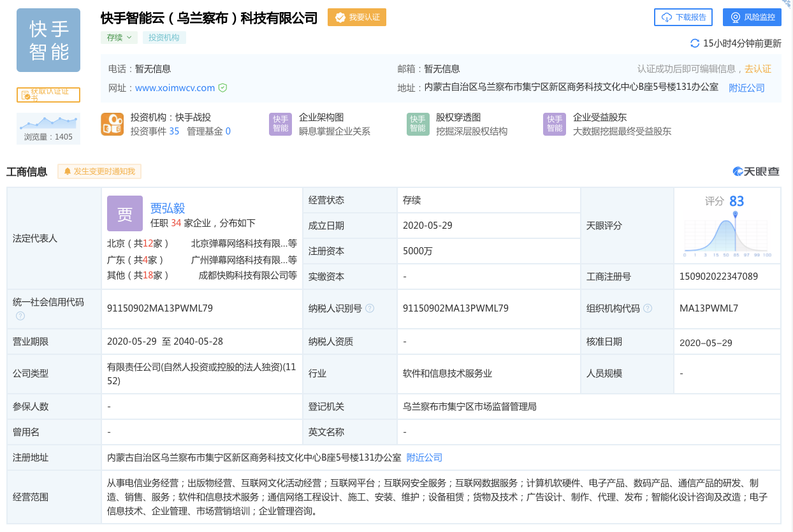This screenshot has height=532, width=793.
Task: Open 北京弹幕网络科技有限...等 company link
Action: (244, 243)
